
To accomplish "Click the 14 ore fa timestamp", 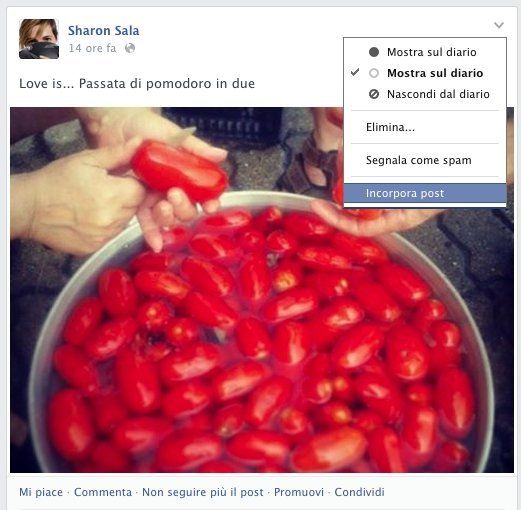I will tap(93, 48).
